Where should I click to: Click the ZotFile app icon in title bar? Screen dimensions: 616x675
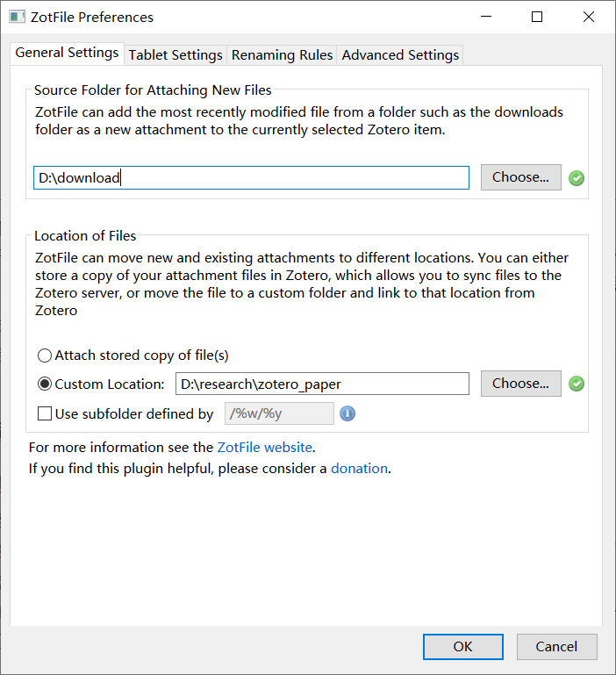(17, 17)
